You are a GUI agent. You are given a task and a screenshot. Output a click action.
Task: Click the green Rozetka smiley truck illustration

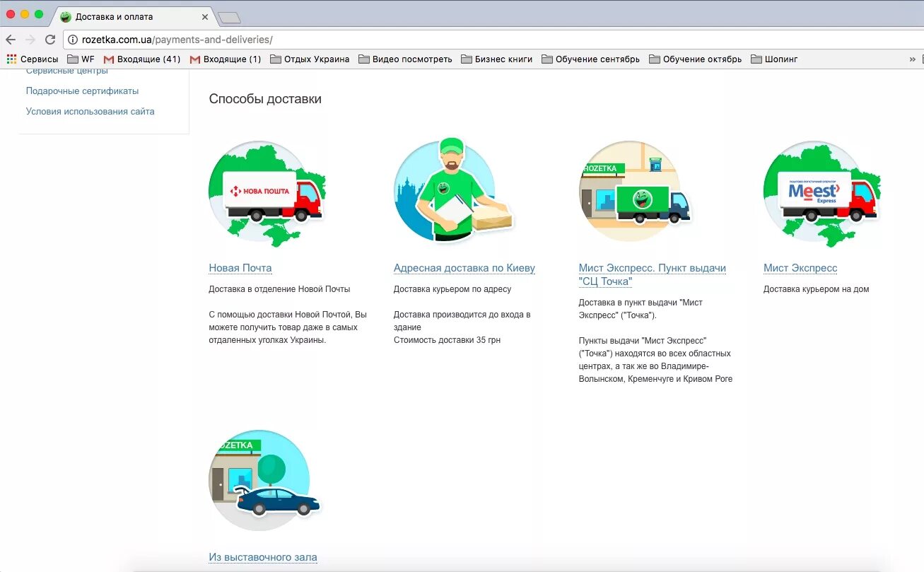coord(634,191)
